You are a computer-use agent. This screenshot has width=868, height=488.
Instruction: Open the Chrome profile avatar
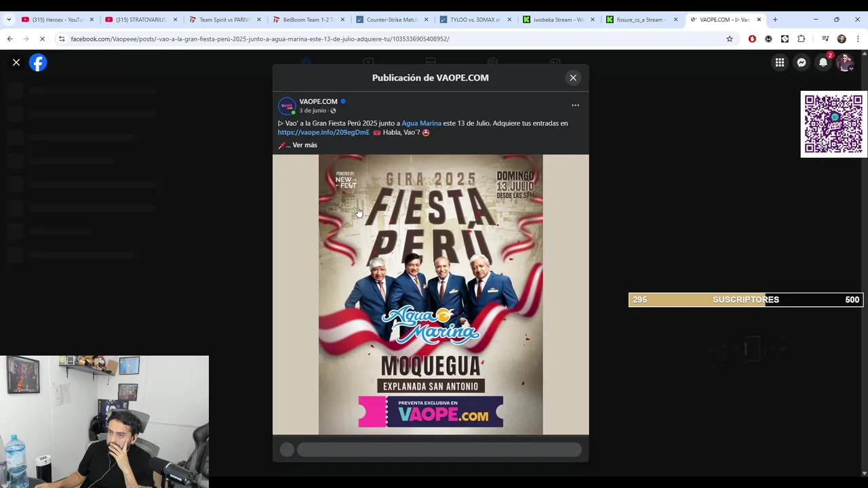[842, 39]
